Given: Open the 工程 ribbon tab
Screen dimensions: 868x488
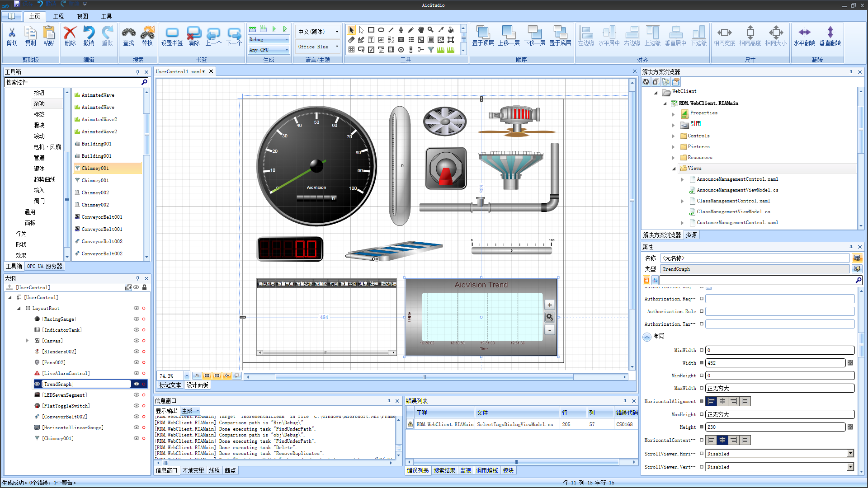Looking at the screenshot, I should (x=58, y=16).
